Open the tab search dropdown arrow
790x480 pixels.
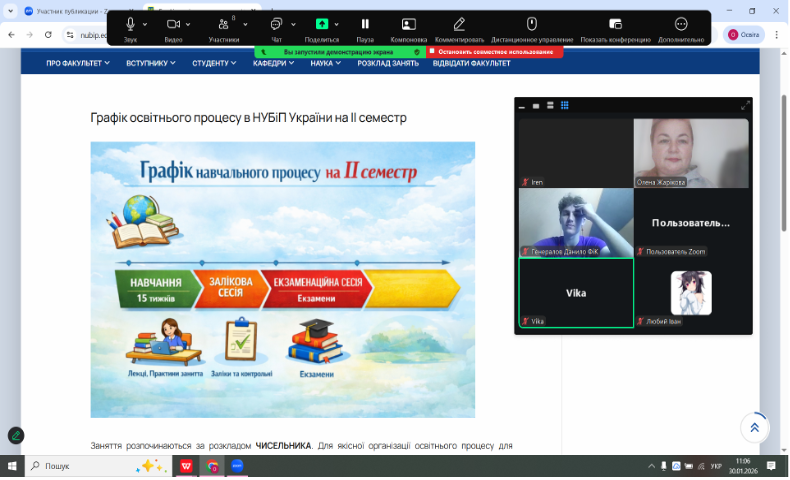pyautogui.click(x=10, y=11)
